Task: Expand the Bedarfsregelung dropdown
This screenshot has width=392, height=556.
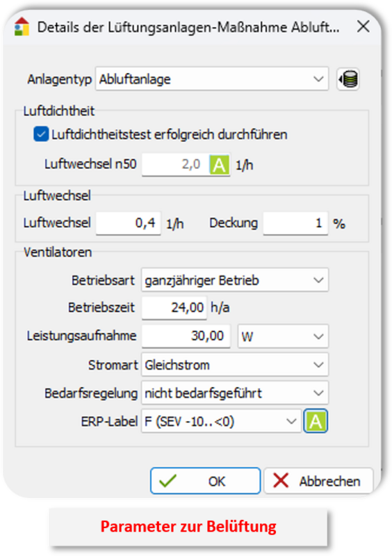Action: point(235,393)
